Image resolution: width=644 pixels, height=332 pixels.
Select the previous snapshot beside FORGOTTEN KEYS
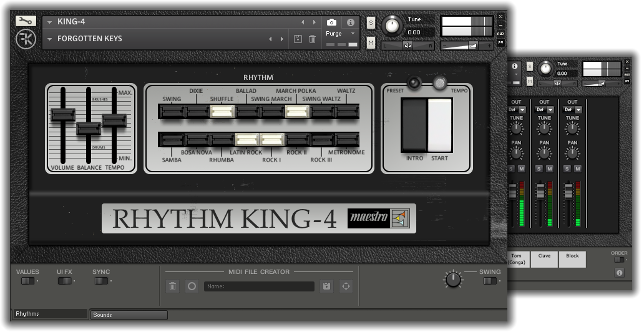(270, 39)
